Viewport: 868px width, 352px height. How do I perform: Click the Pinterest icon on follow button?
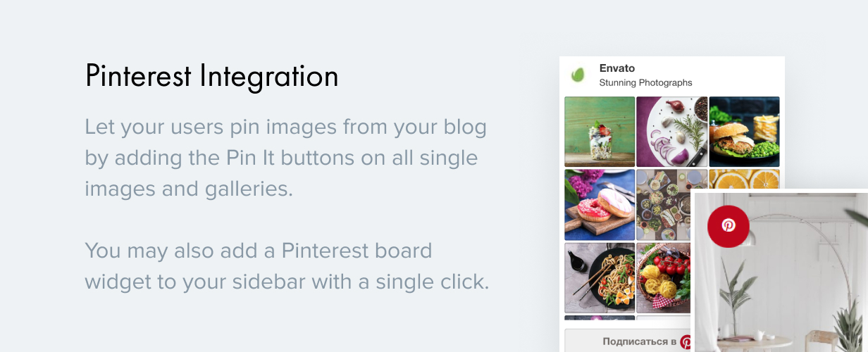686,343
